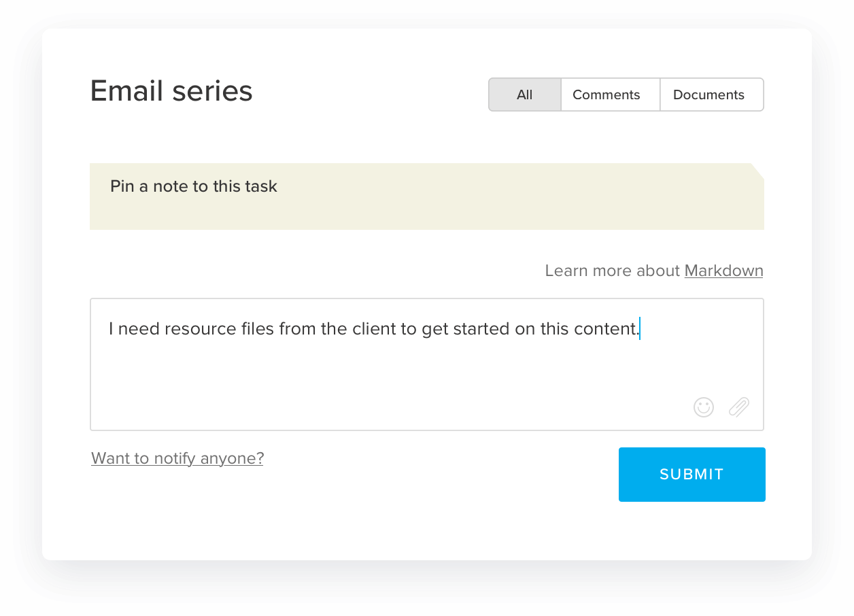Click the folded corner of the note
This screenshot has height=616, width=854.
click(x=757, y=171)
